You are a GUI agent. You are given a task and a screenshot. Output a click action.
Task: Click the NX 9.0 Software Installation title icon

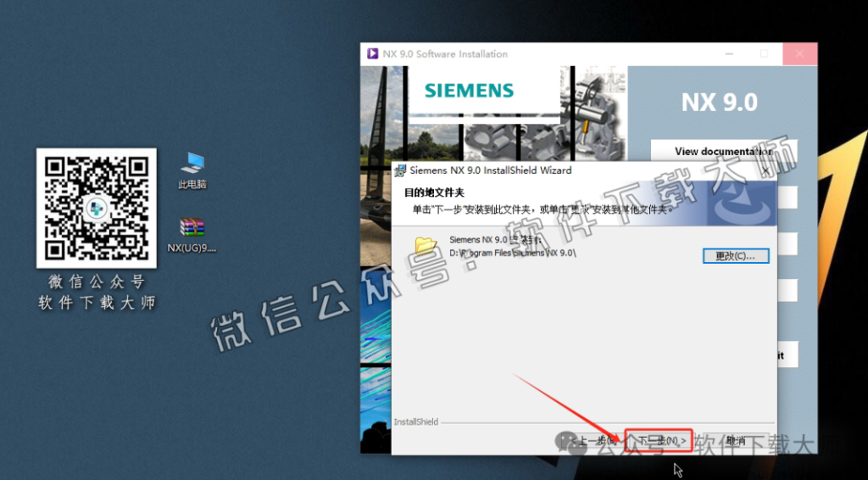373,53
